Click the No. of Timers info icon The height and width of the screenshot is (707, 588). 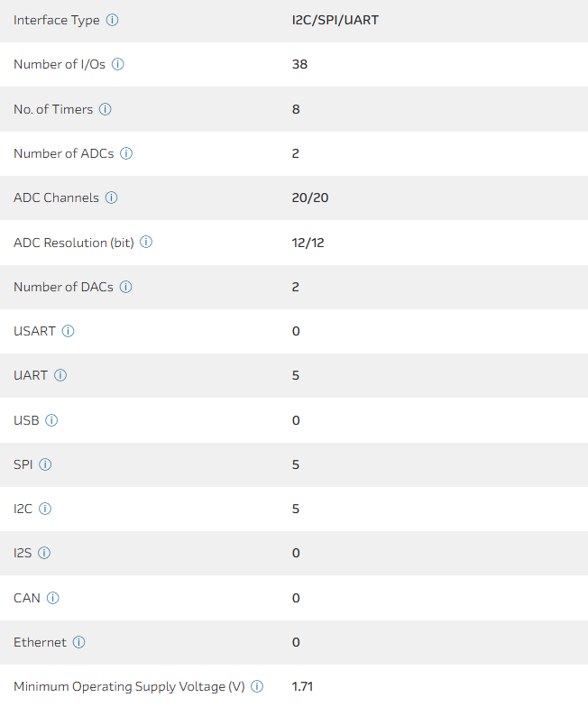(x=105, y=109)
